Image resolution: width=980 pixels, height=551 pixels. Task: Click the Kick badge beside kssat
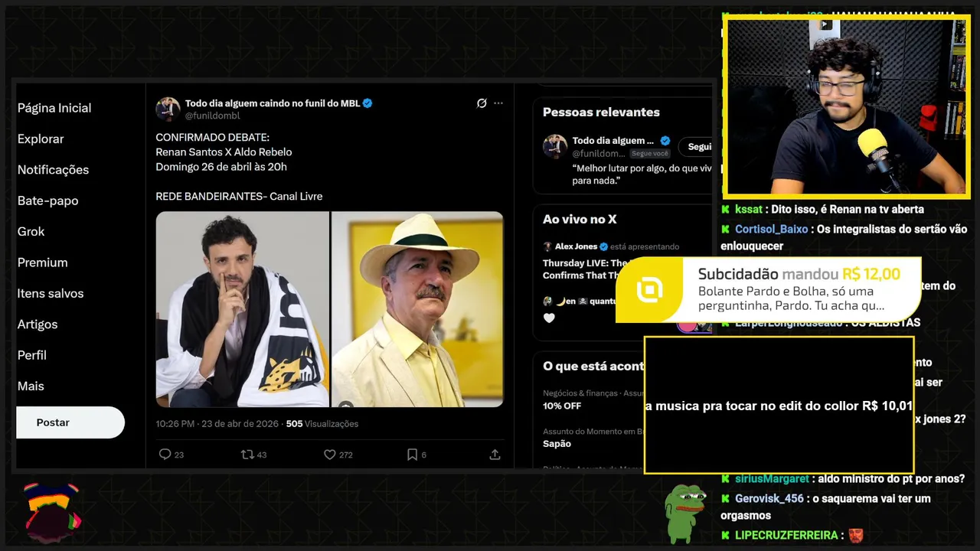click(x=726, y=209)
